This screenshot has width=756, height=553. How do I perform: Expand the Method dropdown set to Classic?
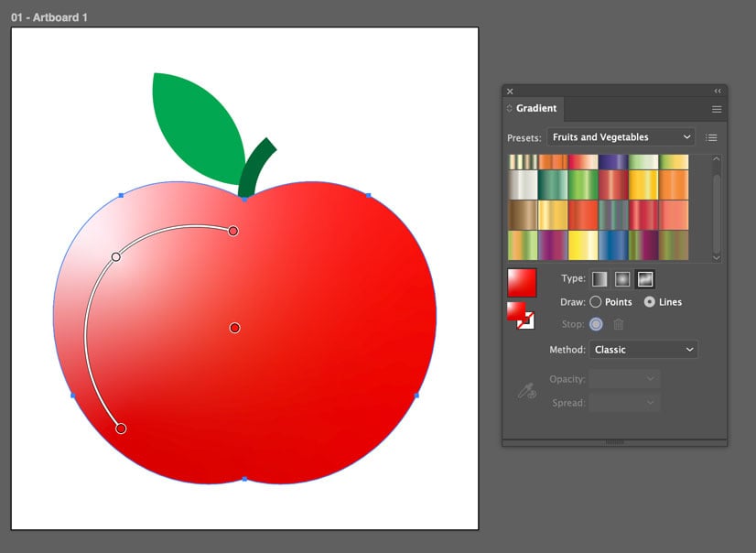(643, 350)
